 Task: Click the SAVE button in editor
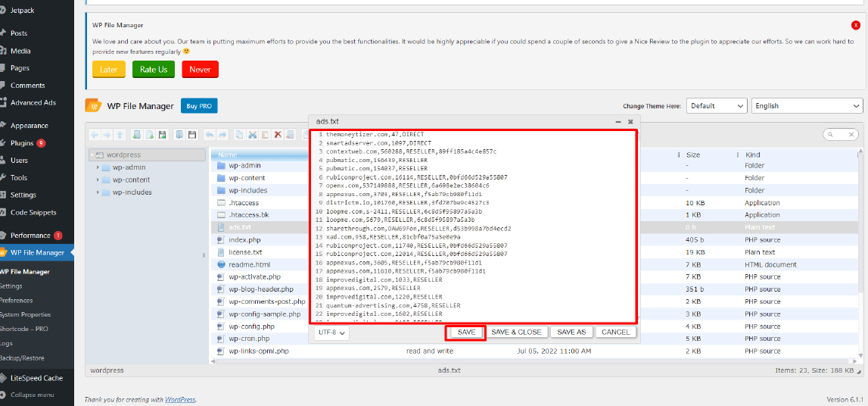tap(466, 332)
